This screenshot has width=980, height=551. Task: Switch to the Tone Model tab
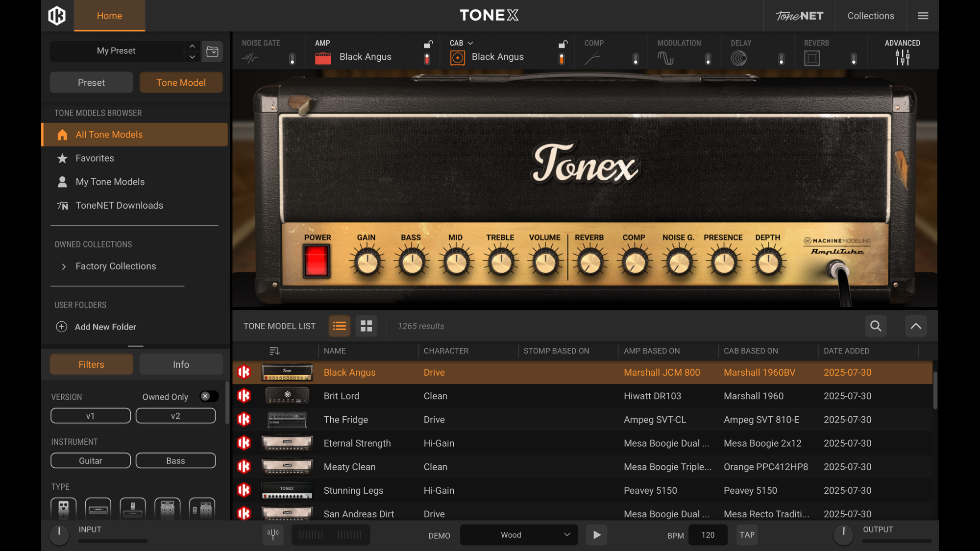tap(181, 82)
